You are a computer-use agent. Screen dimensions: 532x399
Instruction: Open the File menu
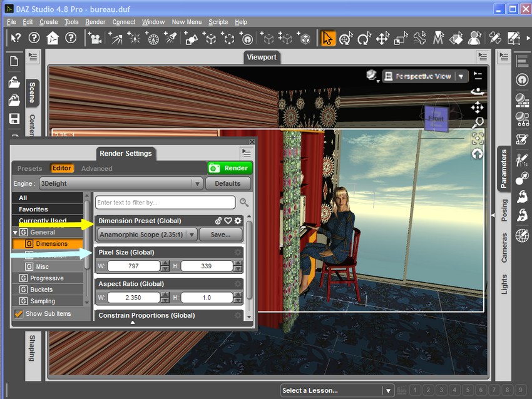(x=11, y=22)
